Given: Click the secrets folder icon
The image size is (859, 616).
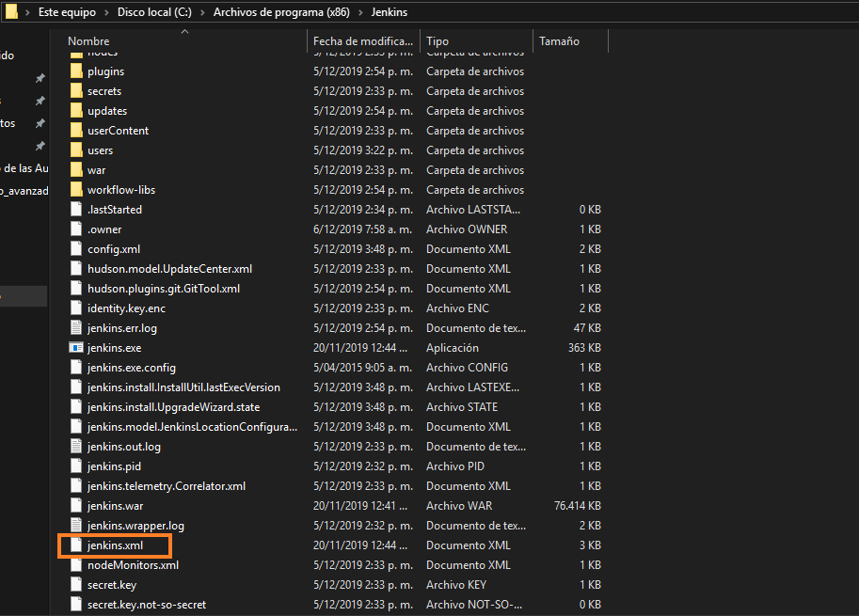Looking at the screenshot, I should pyautogui.click(x=76, y=91).
